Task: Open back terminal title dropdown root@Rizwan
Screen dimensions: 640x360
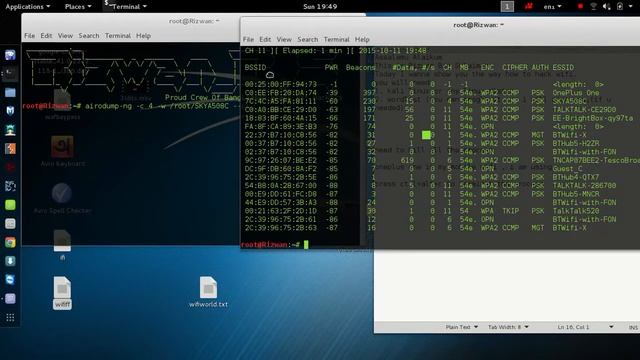Action: [x=194, y=21]
